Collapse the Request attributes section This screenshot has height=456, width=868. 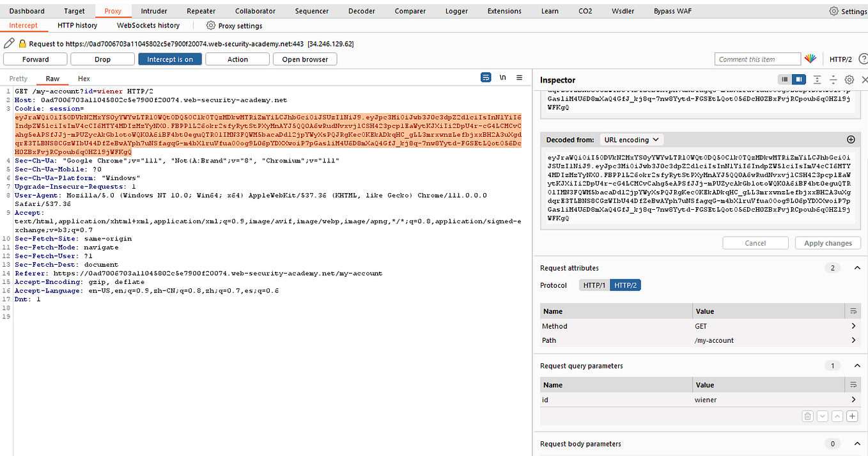[857, 267]
